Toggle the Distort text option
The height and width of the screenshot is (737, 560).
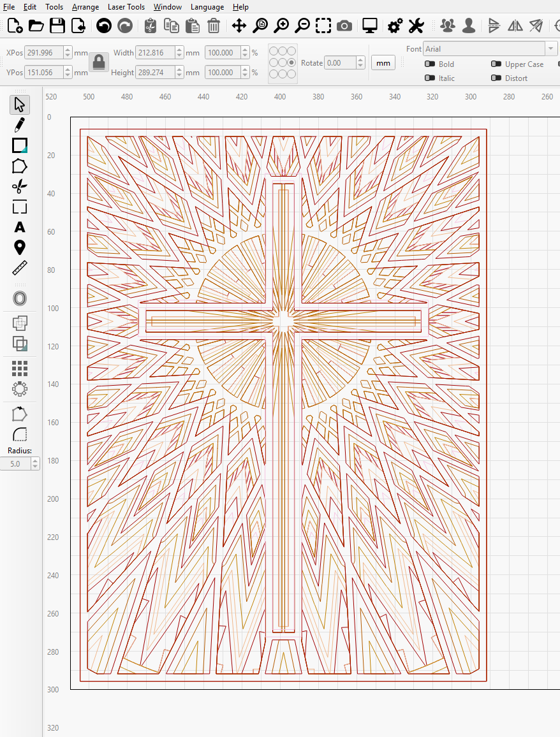click(x=496, y=78)
